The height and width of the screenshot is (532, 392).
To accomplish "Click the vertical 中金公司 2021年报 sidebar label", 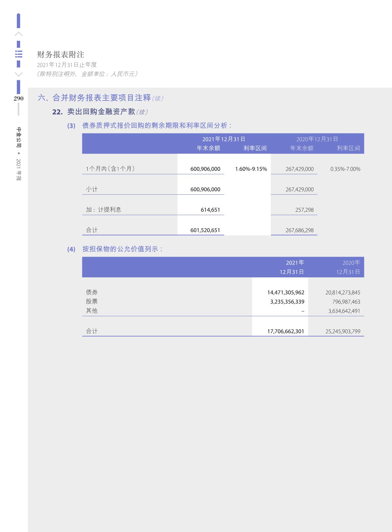I will pos(19,154).
